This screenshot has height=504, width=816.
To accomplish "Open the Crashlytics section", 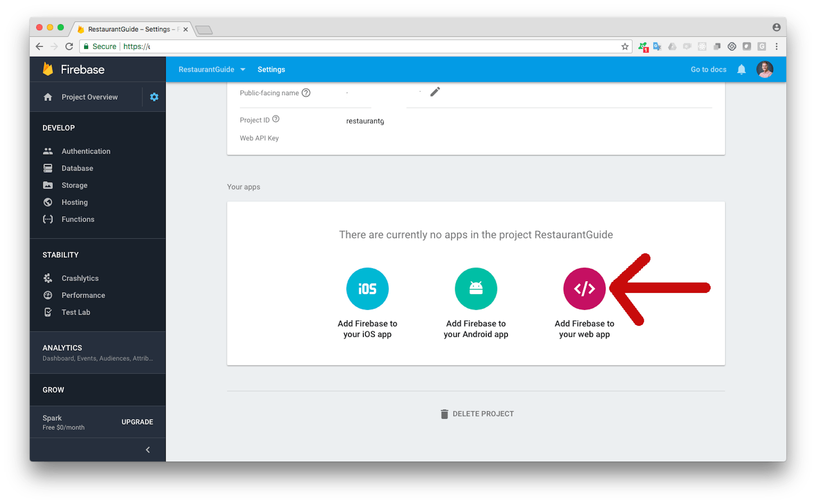I will (80, 278).
